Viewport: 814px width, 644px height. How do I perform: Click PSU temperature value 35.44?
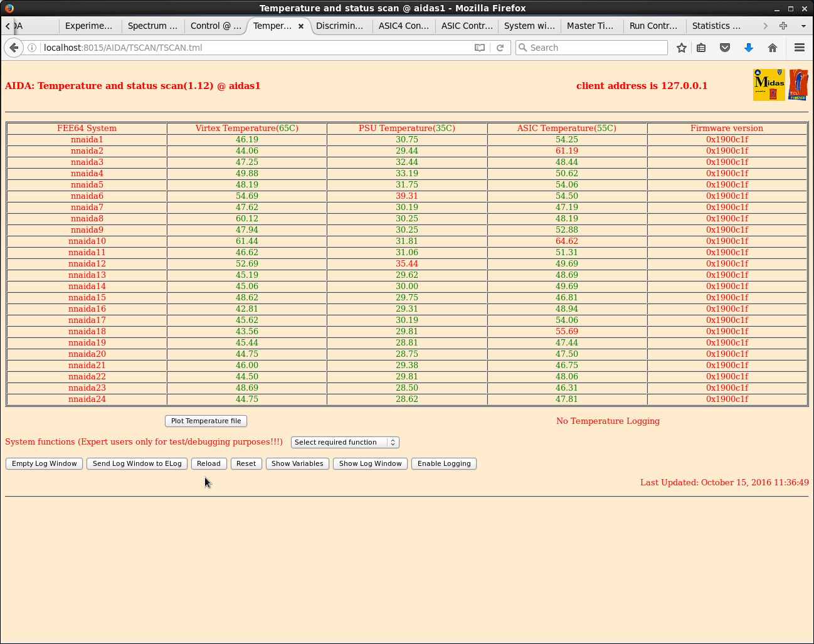pyautogui.click(x=407, y=264)
